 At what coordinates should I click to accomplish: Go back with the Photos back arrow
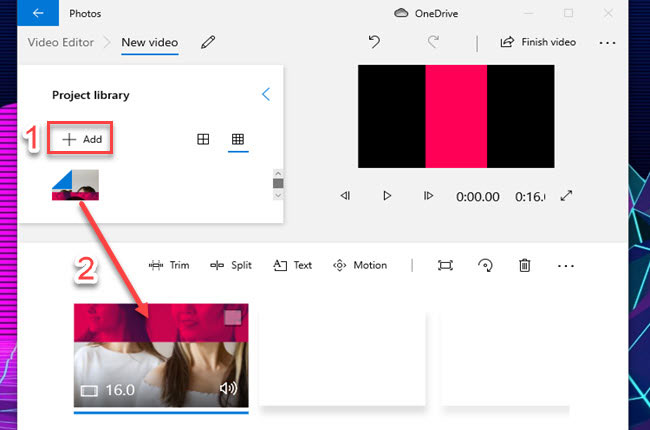[x=38, y=13]
